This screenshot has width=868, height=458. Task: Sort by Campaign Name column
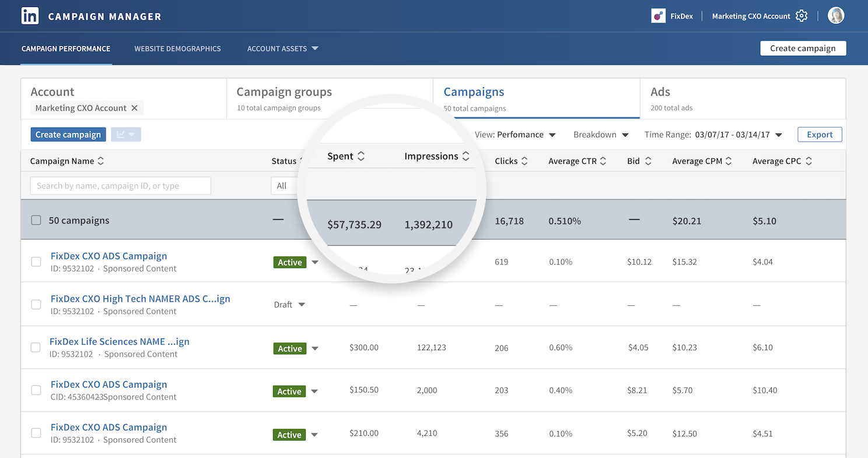tap(101, 161)
